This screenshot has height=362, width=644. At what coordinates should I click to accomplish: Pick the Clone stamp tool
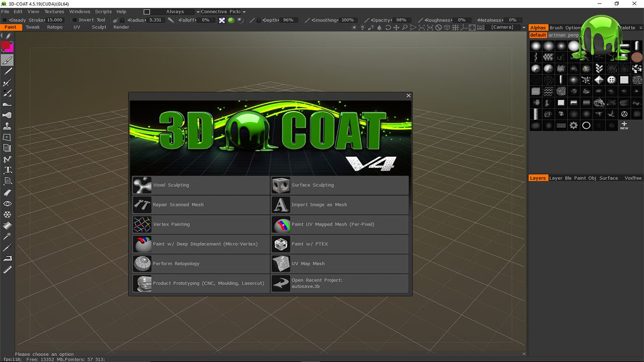(7, 126)
